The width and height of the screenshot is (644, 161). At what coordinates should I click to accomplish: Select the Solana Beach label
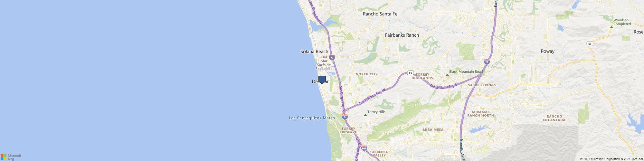[x=314, y=52]
